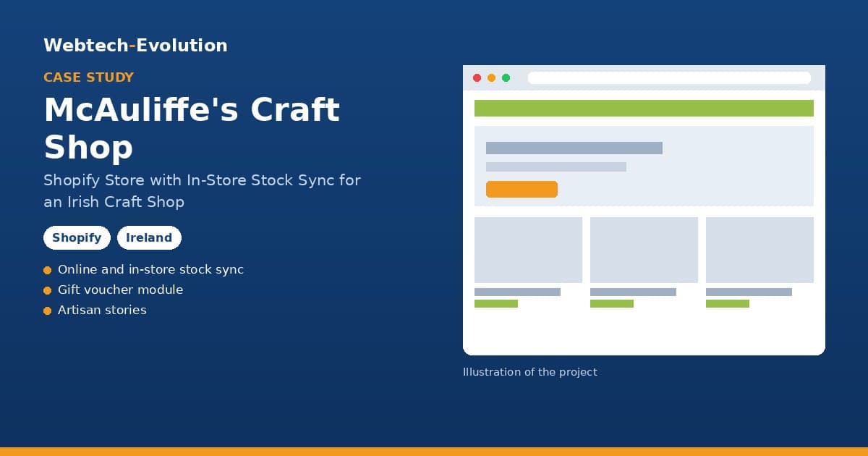Screen dimensions: 868x456
Task: Click the McAuliffe's Craft Shop heading
Action: click(192, 128)
